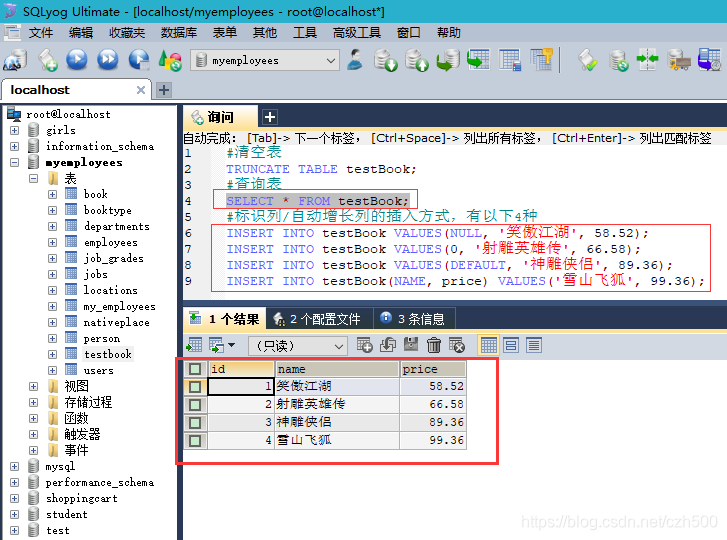Check the row checkbox for 射雕英雄传

coord(195,405)
